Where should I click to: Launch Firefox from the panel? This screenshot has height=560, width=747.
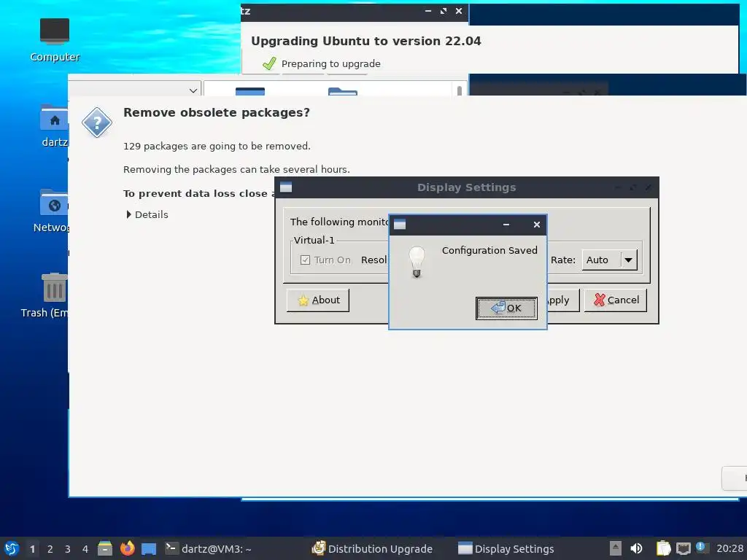[127, 548]
